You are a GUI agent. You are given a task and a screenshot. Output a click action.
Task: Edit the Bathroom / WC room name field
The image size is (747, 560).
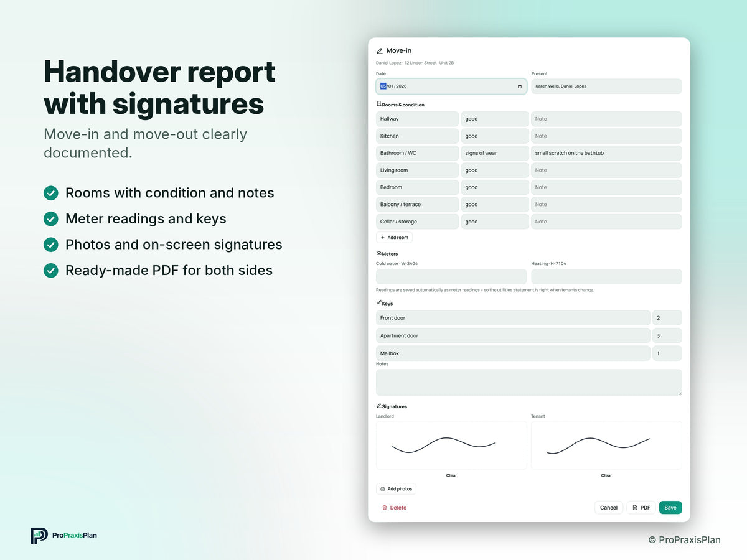click(x=417, y=153)
